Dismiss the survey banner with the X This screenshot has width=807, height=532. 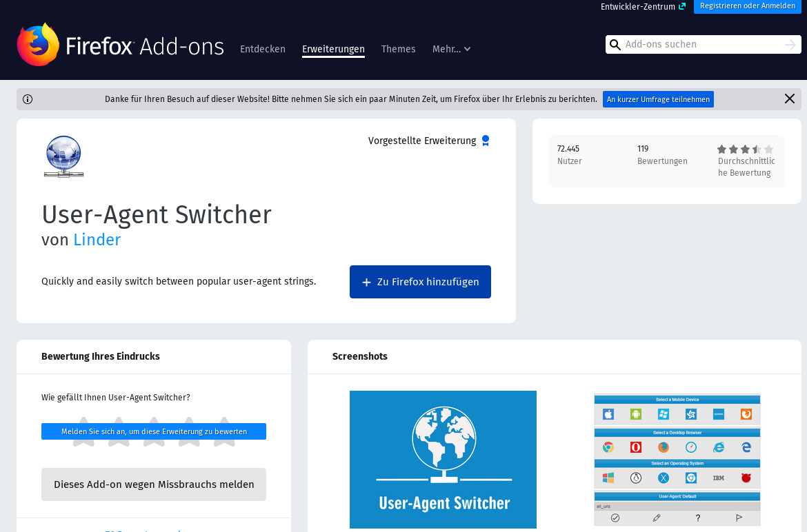tap(790, 99)
